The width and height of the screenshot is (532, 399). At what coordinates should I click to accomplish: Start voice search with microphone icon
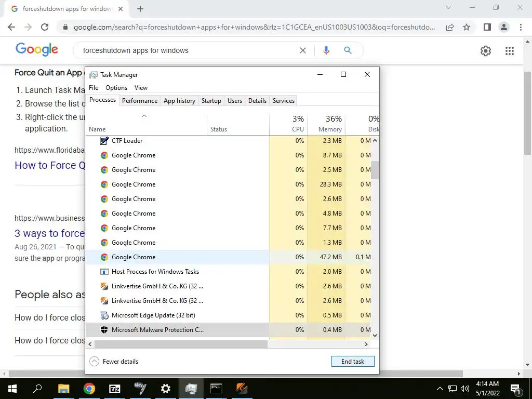point(326,50)
